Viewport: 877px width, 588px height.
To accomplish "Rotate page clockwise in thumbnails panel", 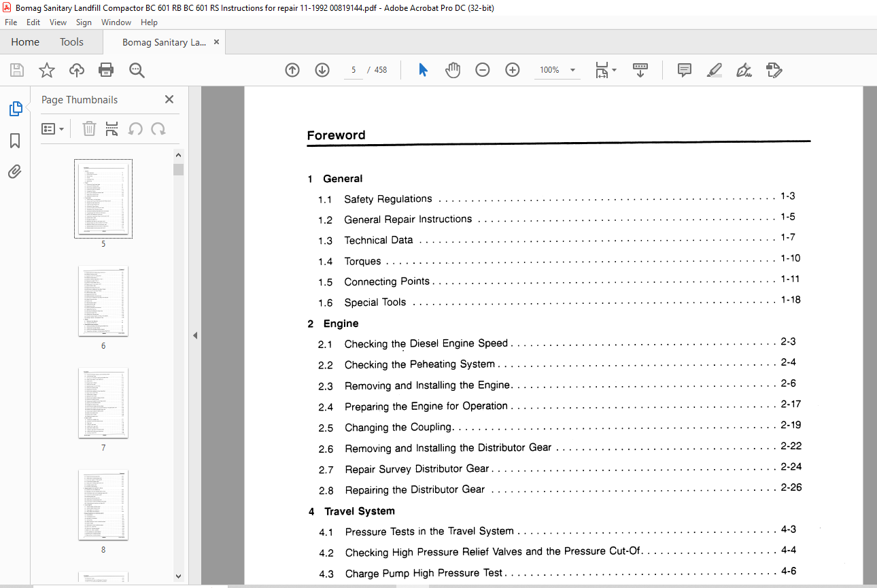I will pyautogui.click(x=158, y=128).
